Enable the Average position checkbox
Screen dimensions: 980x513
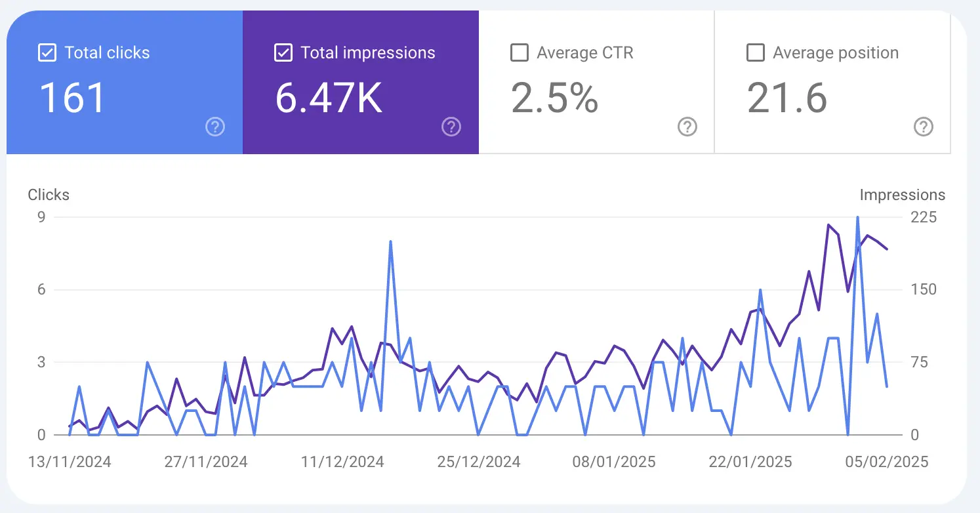point(756,53)
